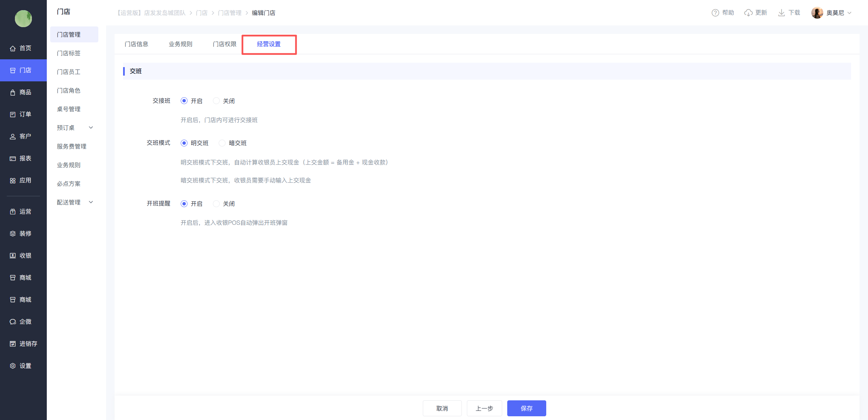This screenshot has width=868, height=420.
Task: Click the 订单 orders icon
Action: point(13,115)
